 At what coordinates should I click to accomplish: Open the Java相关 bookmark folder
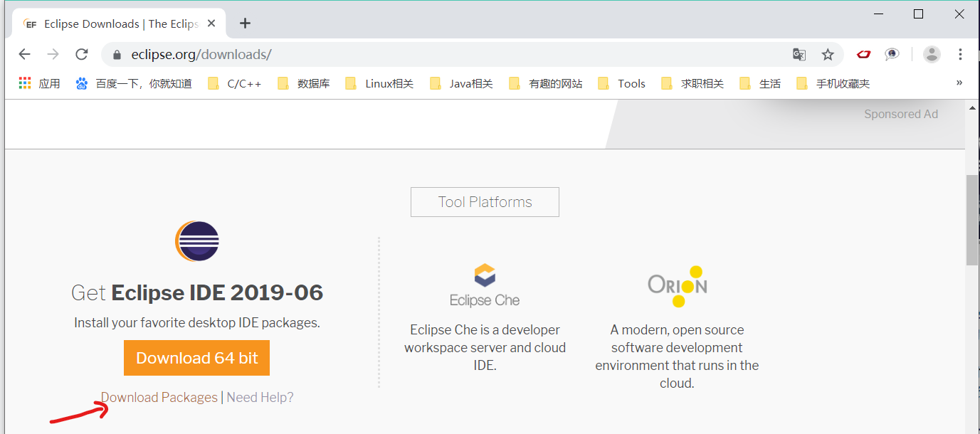(x=462, y=83)
